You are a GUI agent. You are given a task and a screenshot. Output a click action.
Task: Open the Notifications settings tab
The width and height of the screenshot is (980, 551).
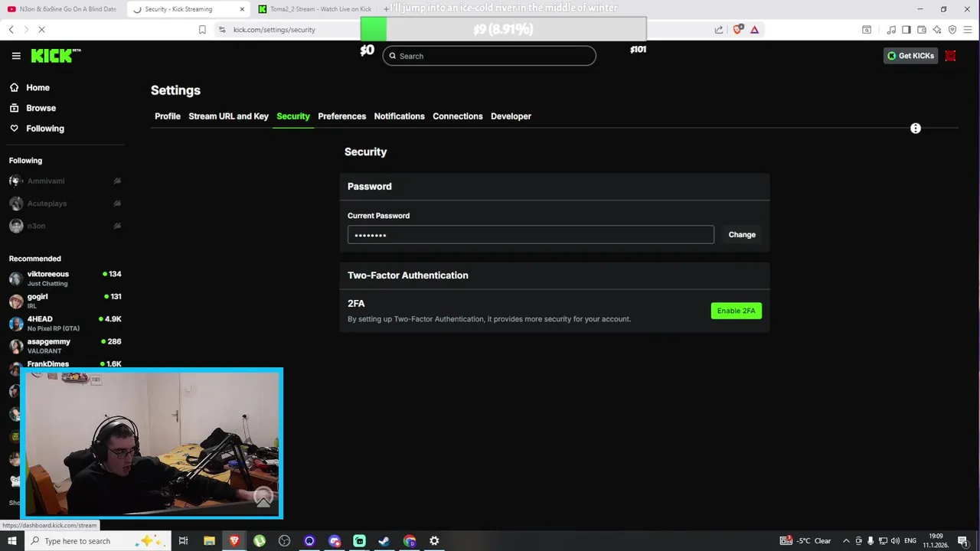click(x=399, y=116)
